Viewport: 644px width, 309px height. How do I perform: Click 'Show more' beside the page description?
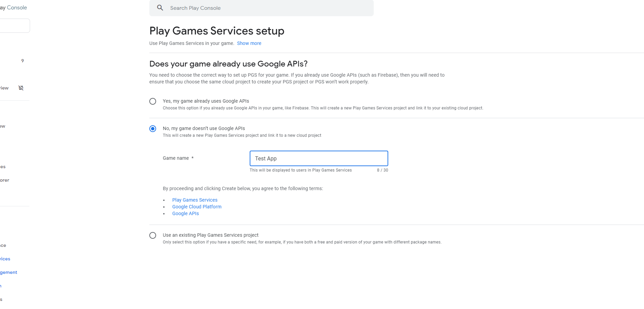point(249,43)
